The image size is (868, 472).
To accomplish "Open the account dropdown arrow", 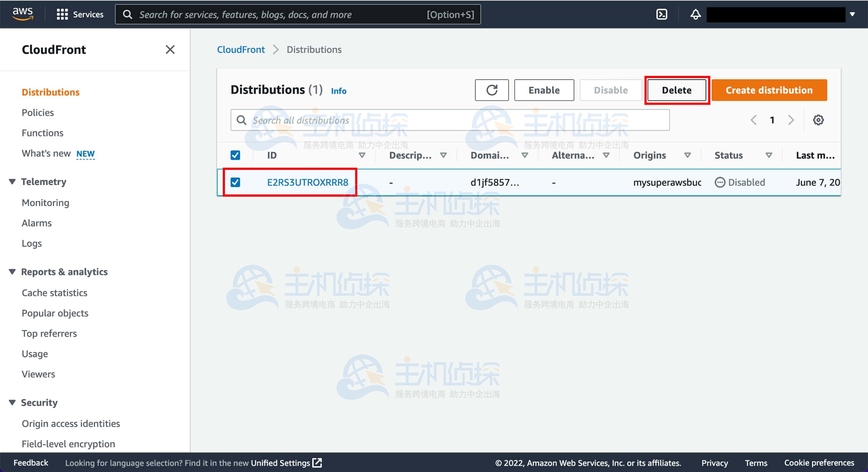I will click(852, 14).
